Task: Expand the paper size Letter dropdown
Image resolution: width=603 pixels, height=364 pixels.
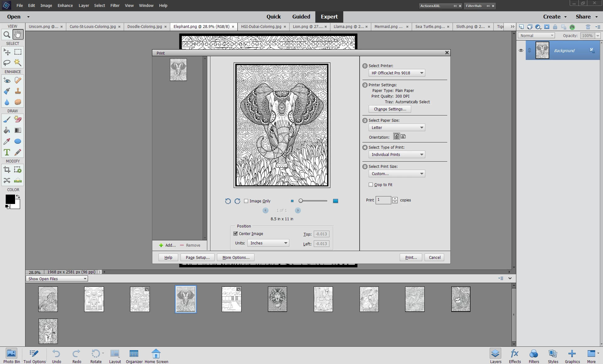Action: pyautogui.click(x=397, y=128)
